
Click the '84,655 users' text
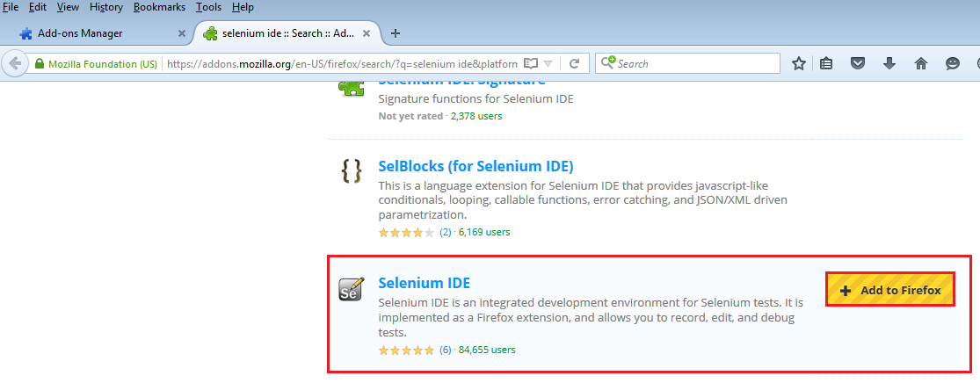coord(487,350)
